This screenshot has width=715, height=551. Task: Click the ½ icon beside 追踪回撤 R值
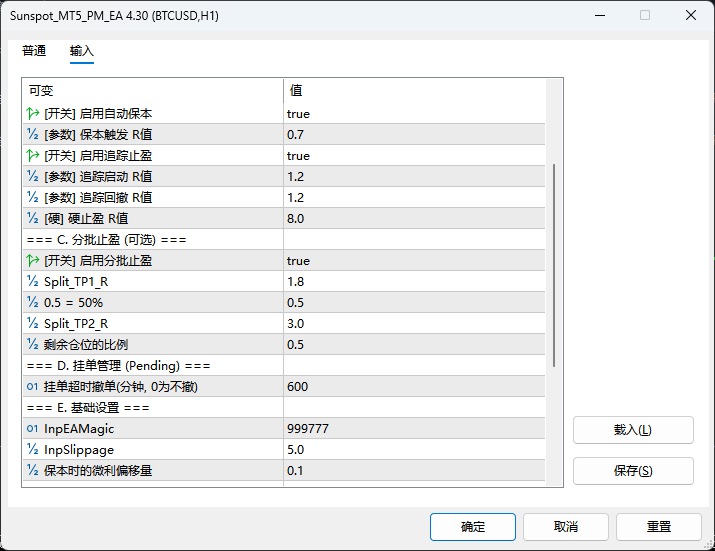[x=33, y=197]
